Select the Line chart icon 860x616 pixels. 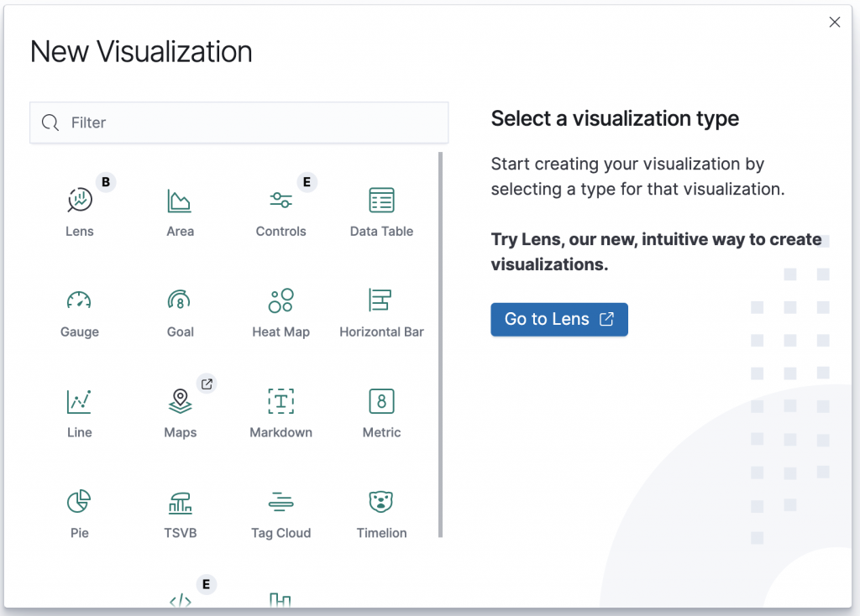click(80, 402)
